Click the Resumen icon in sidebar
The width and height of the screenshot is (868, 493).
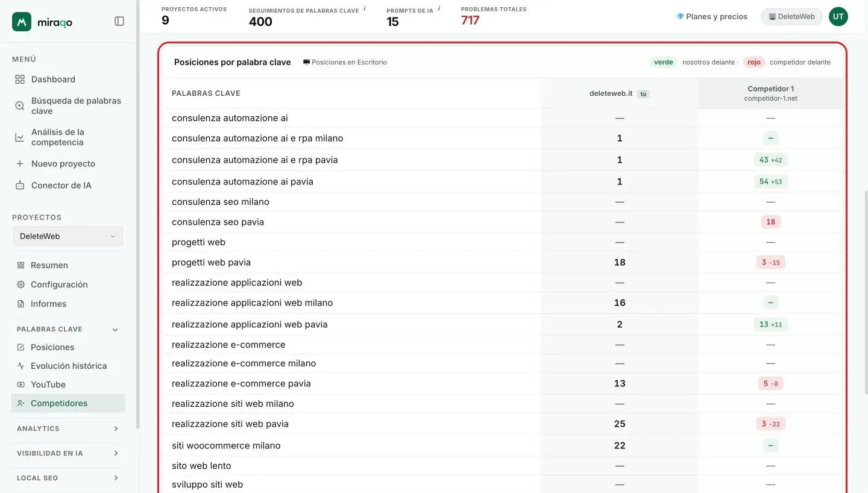pos(21,265)
